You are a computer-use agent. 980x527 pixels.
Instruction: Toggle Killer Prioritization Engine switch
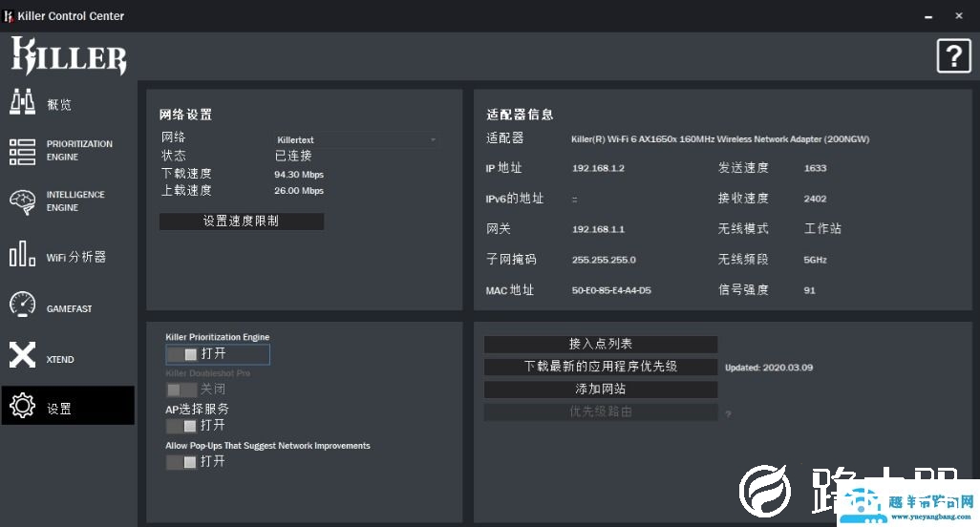pyautogui.click(x=181, y=354)
